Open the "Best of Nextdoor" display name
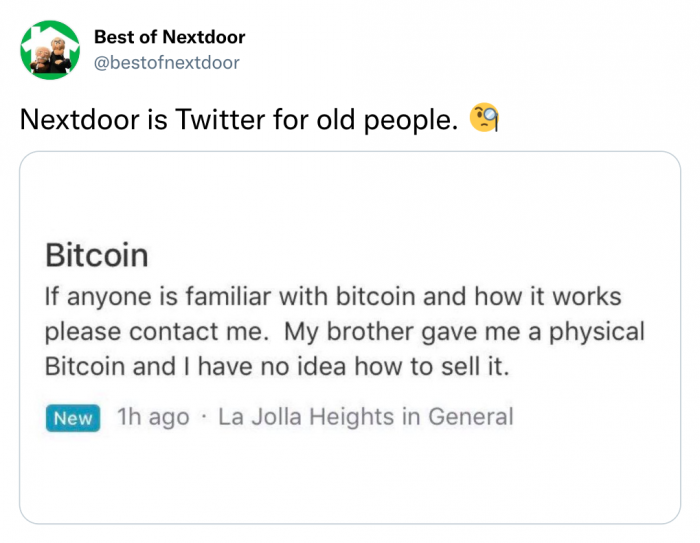700x543 pixels. point(169,38)
